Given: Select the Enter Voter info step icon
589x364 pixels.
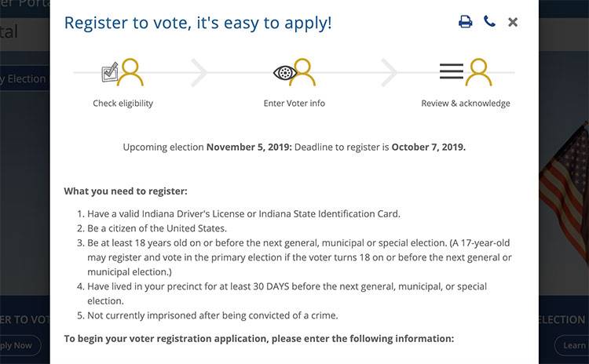Looking at the screenshot, I should [294, 72].
